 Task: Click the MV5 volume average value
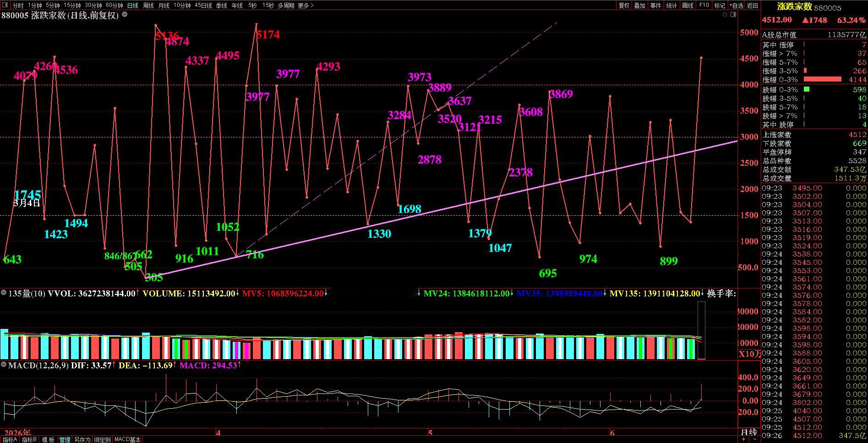283,293
